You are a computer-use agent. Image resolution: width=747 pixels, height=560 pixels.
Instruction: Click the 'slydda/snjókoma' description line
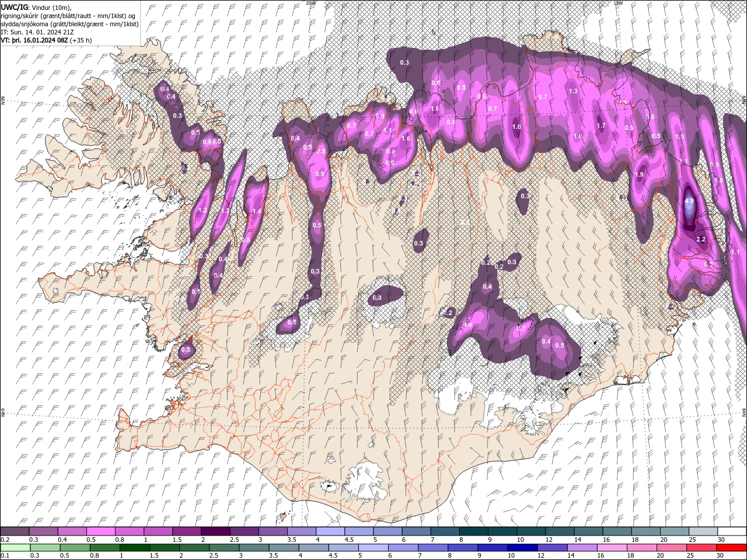70,24
